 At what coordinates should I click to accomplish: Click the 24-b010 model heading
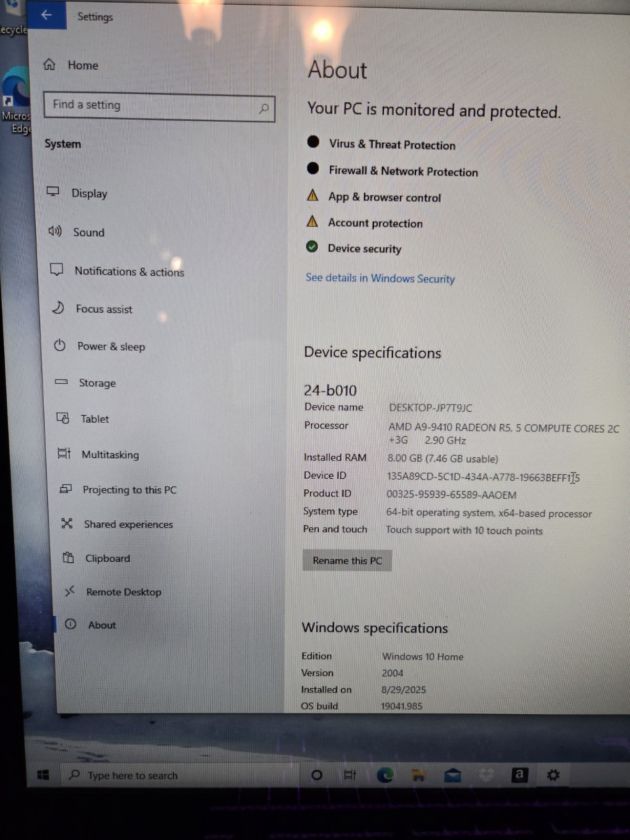pos(330,390)
